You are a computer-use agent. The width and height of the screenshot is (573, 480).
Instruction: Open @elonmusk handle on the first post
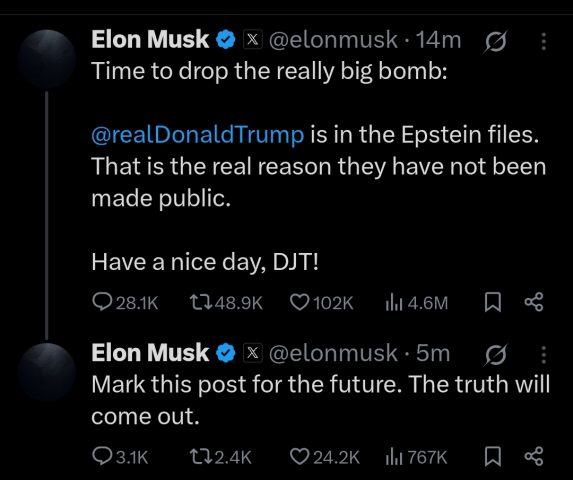click(x=333, y=39)
